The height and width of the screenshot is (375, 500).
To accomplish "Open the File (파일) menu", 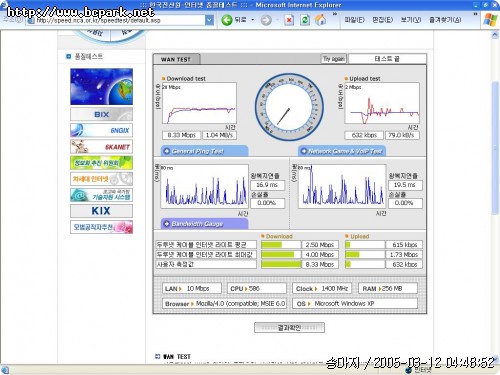I will 354,20.
